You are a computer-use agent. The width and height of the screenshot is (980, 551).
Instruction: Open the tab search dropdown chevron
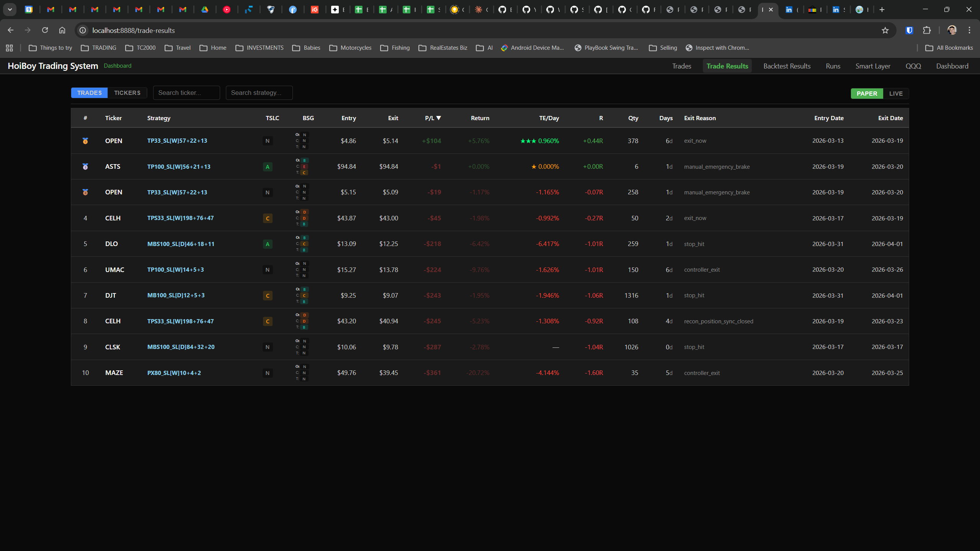tap(10, 10)
